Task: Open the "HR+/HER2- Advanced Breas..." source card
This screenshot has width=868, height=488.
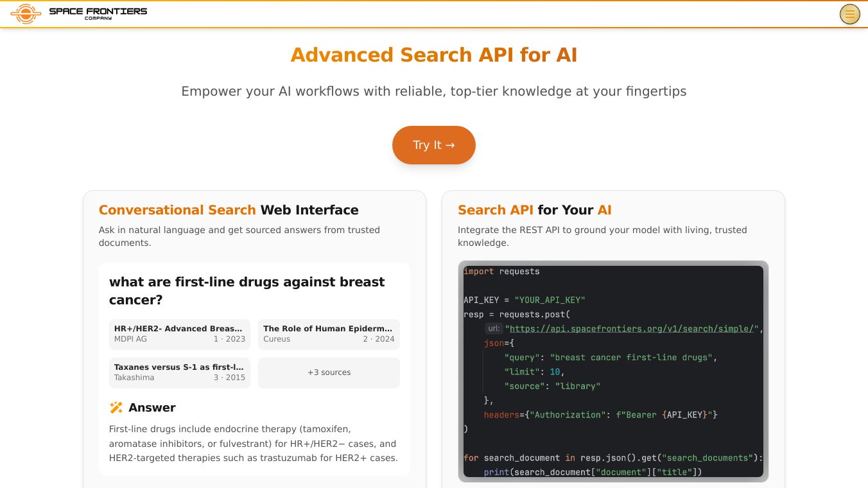Action: tap(180, 334)
